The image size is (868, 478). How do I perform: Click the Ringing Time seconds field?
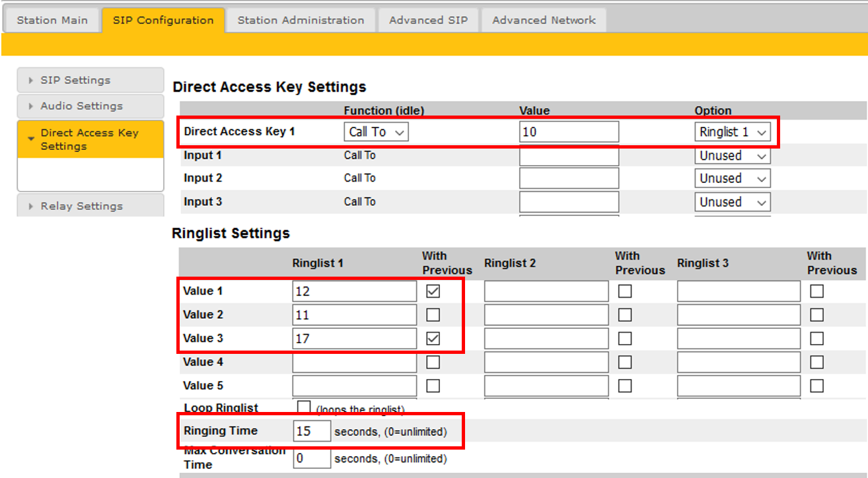click(312, 431)
